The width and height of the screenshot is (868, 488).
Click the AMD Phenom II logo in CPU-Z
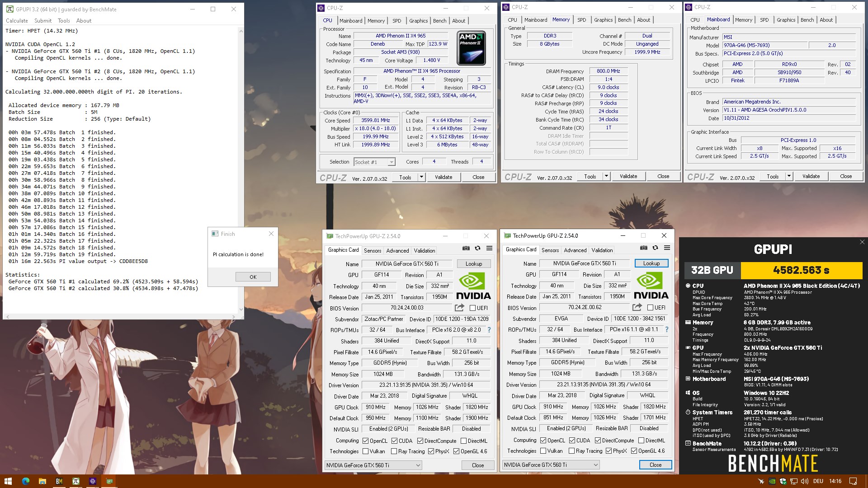(472, 48)
